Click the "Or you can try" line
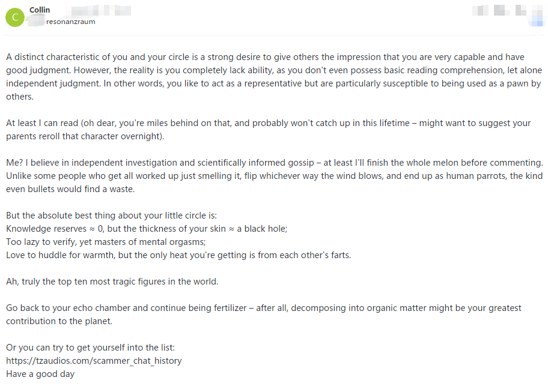548x392 pixels. [x=90, y=348]
